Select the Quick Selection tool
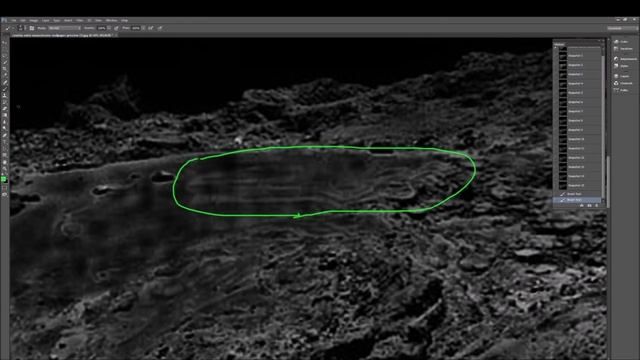 tap(6, 62)
